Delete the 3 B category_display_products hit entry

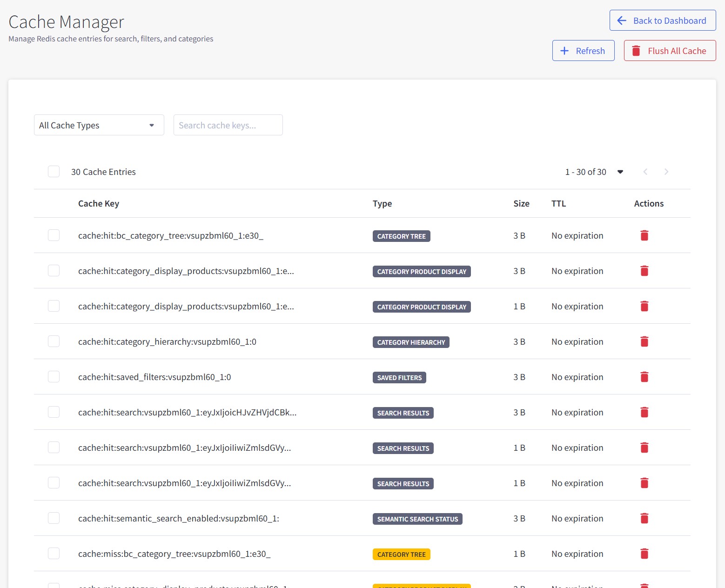(x=644, y=271)
